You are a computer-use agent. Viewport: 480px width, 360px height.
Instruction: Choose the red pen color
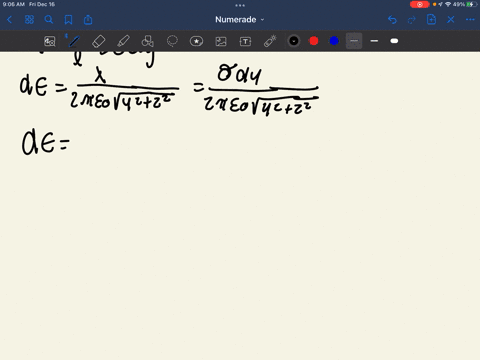tap(314, 41)
